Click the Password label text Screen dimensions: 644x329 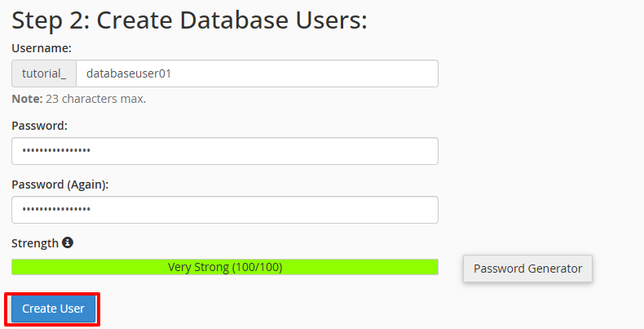click(39, 126)
